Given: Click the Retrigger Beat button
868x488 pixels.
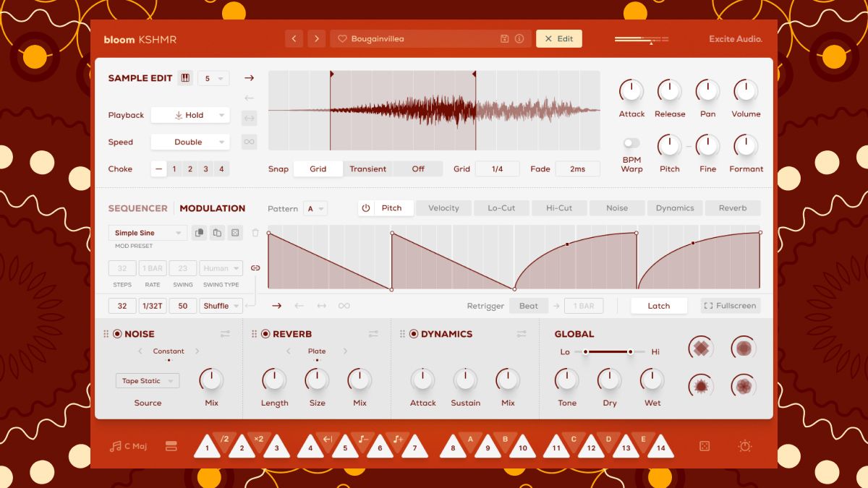Looking at the screenshot, I should (529, 306).
